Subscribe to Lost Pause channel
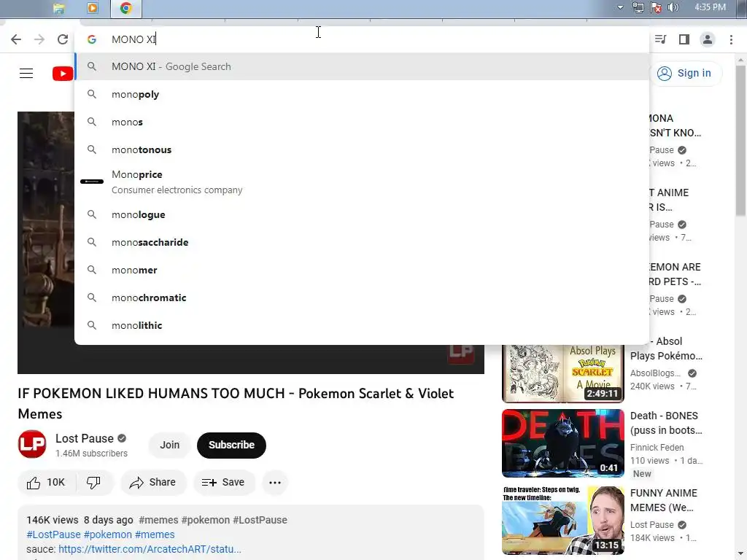 pyautogui.click(x=231, y=445)
